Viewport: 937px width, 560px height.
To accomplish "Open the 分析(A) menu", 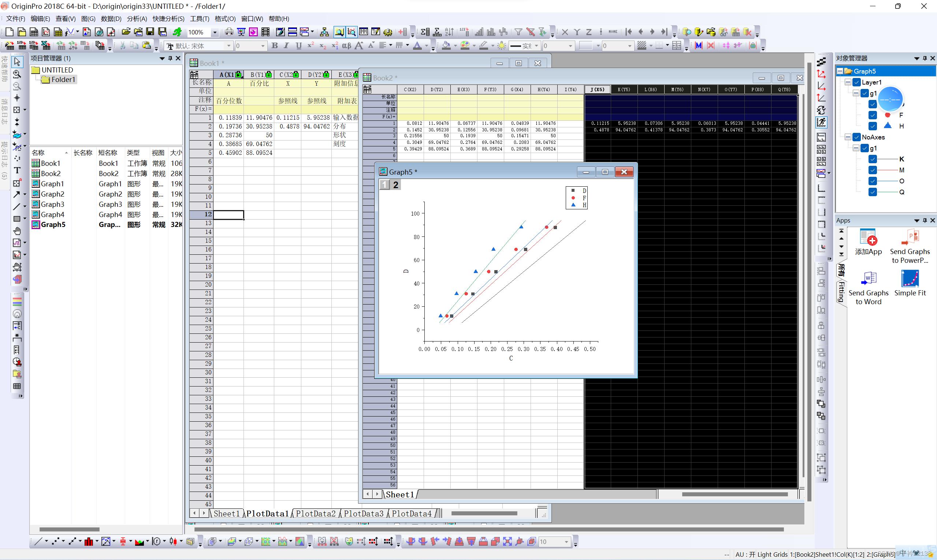I will (137, 19).
